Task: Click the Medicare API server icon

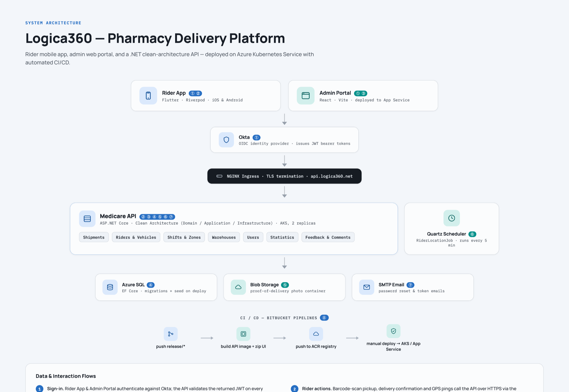Action: click(87, 219)
